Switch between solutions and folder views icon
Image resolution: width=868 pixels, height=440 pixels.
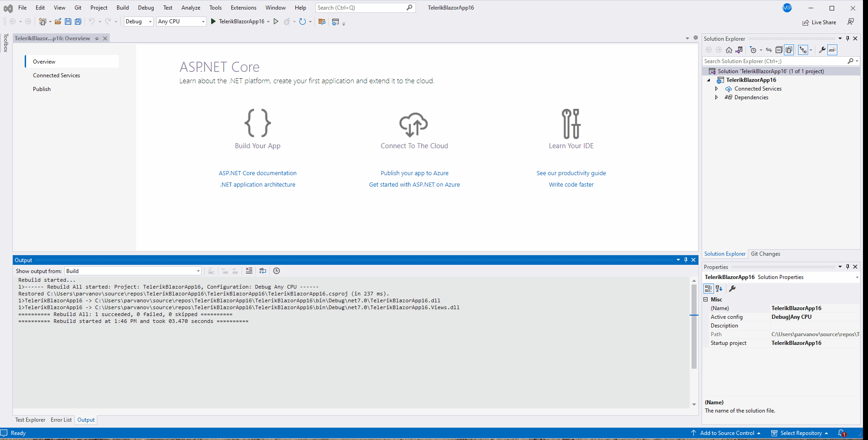point(739,50)
